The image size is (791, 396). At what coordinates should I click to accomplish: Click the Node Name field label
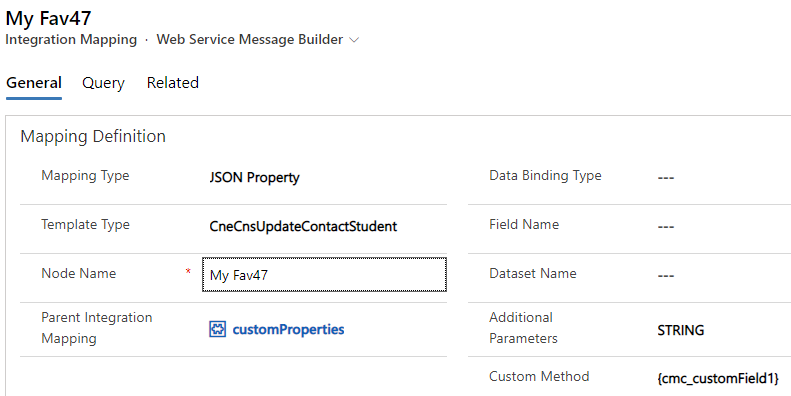pyautogui.click(x=79, y=273)
